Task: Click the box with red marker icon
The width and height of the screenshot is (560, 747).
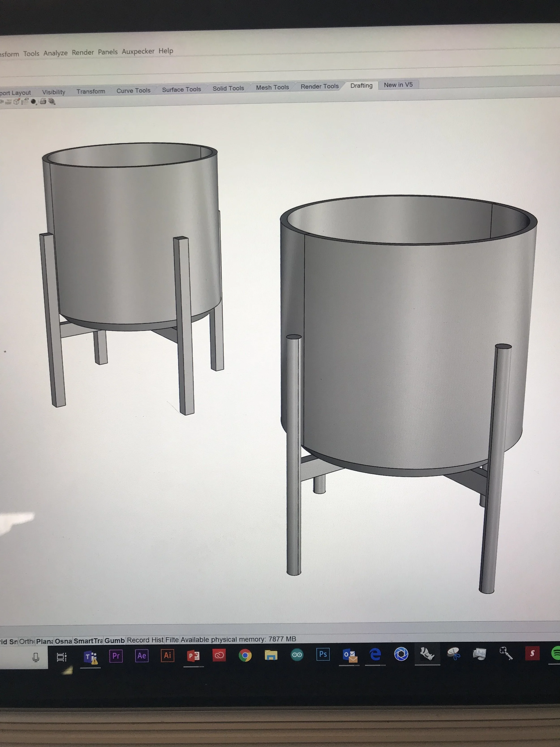Action: [17, 101]
